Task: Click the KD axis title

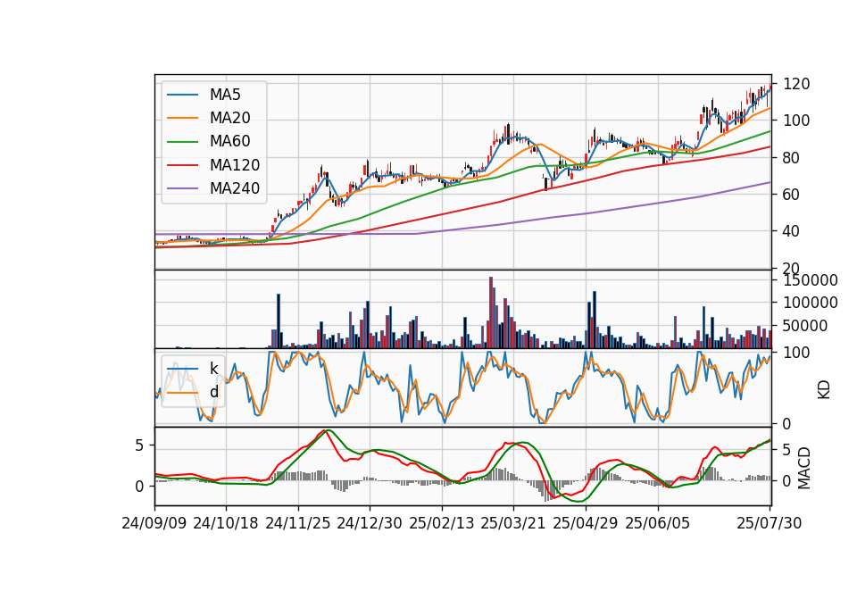Action: [x=824, y=389]
